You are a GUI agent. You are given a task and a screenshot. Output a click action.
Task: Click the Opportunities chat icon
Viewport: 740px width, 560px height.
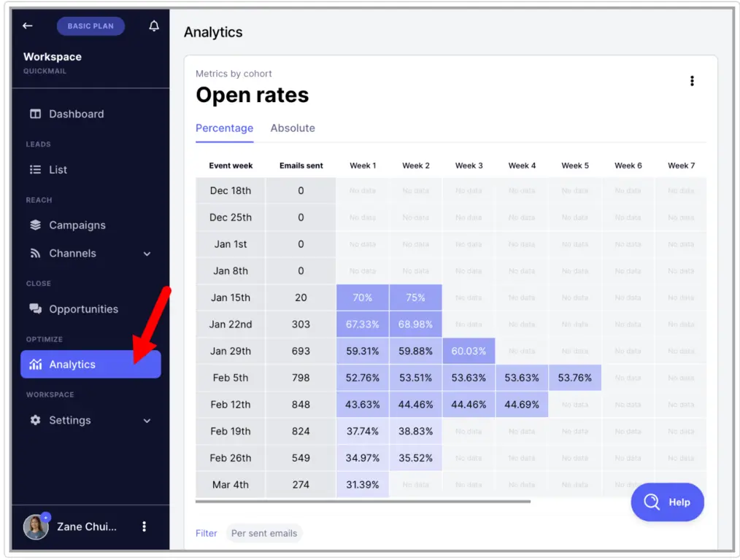[x=36, y=308]
